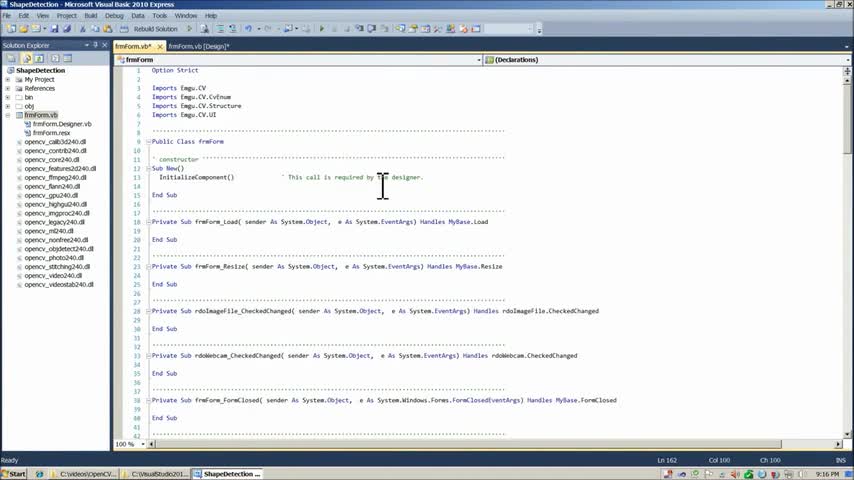Open the Edit menu
The image size is (854, 480).
(23, 16)
